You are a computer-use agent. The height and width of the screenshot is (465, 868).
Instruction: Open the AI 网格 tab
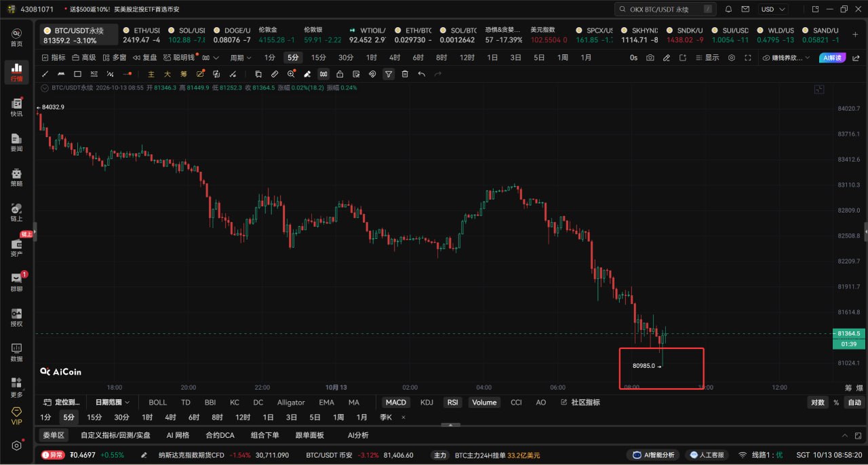pos(178,435)
